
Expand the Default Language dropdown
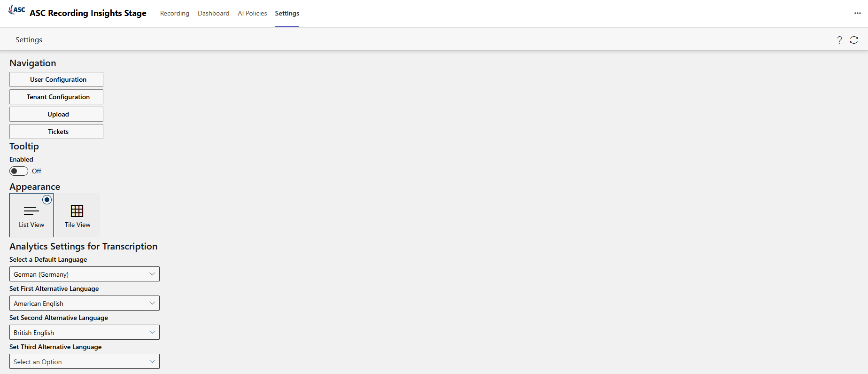click(85, 274)
